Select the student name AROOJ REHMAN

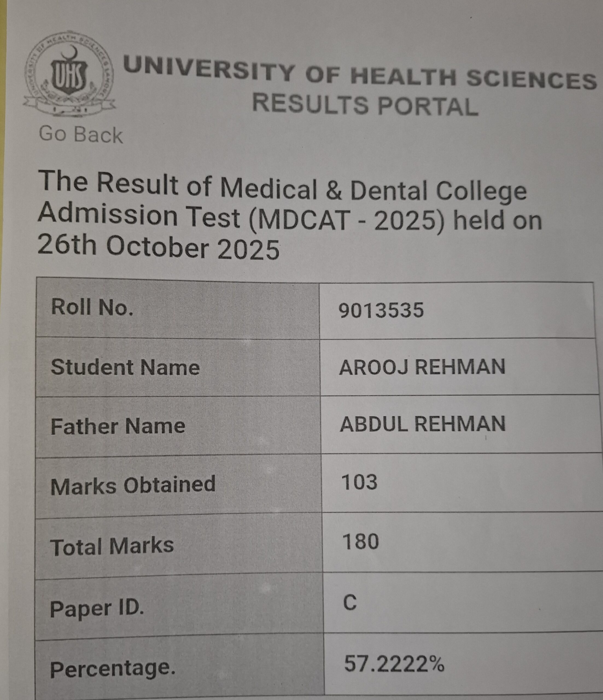(422, 367)
